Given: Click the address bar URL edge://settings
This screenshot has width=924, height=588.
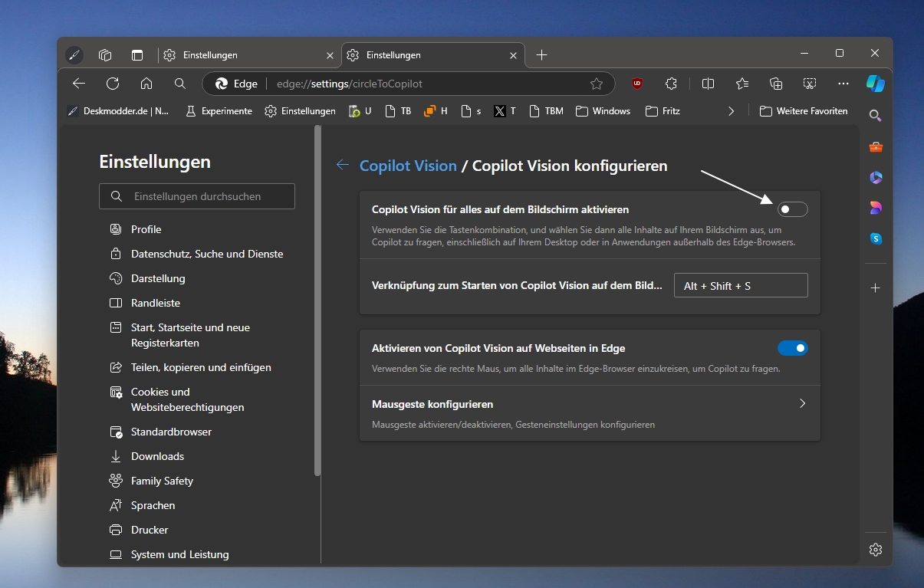Looking at the screenshot, I should pyautogui.click(x=349, y=84).
